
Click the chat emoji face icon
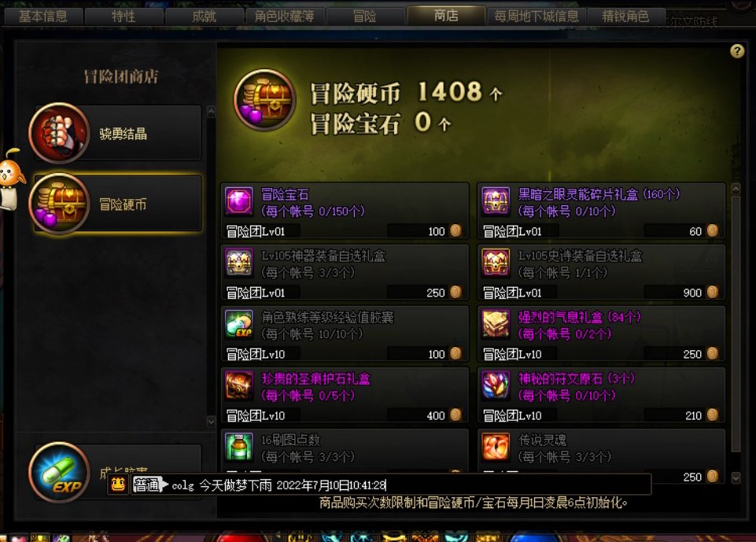(x=118, y=484)
